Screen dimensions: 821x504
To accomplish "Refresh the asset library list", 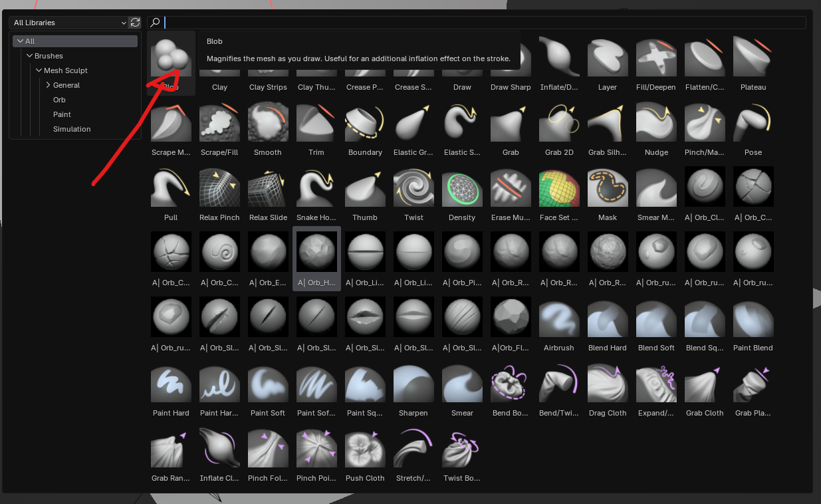I will tap(136, 23).
